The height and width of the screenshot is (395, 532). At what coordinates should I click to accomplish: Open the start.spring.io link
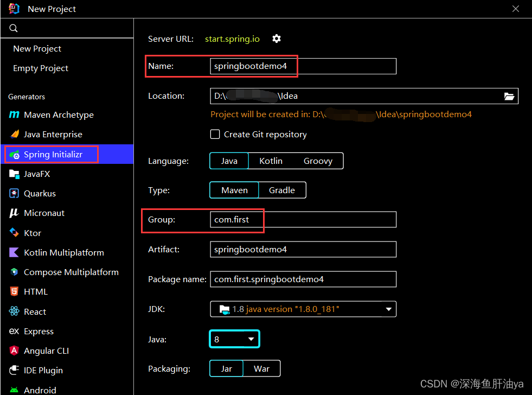click(232, 39)
